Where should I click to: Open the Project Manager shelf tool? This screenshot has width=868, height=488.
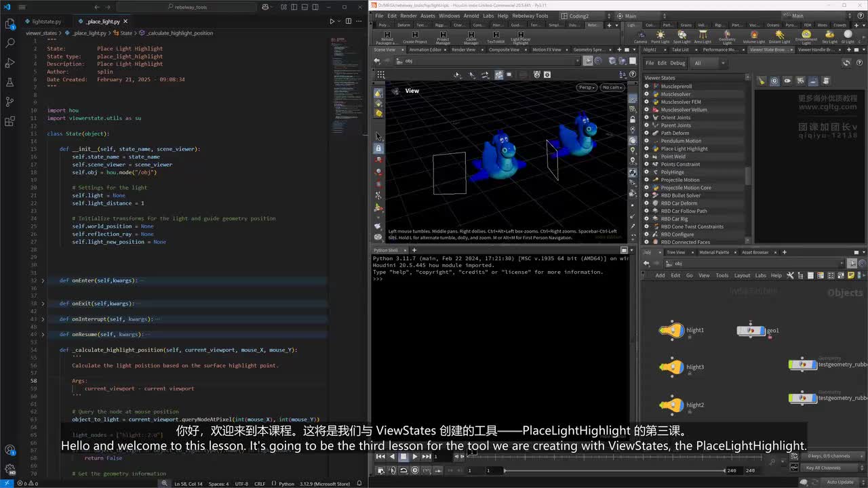coord(443,37)
